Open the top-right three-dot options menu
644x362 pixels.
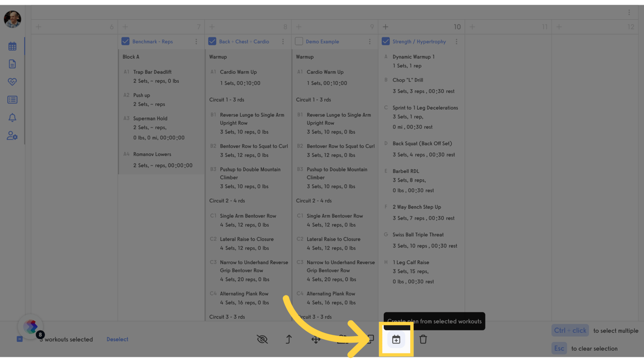629,13
